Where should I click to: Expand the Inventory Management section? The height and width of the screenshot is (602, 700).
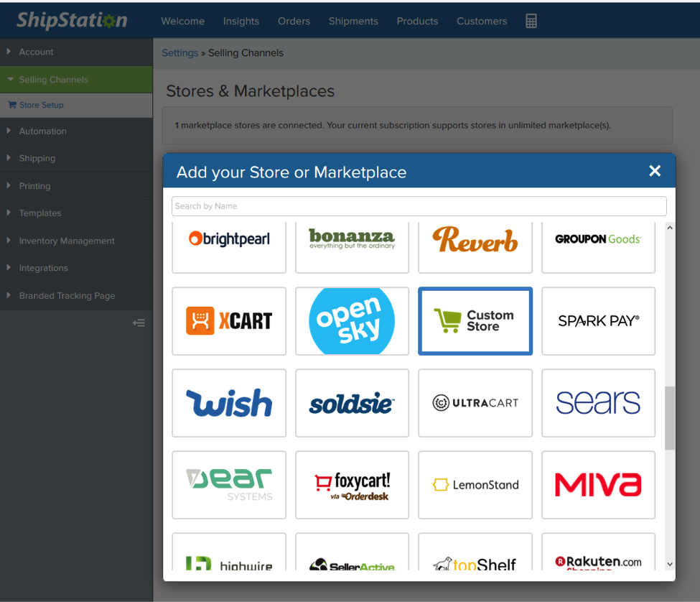[x=76, y=241]
